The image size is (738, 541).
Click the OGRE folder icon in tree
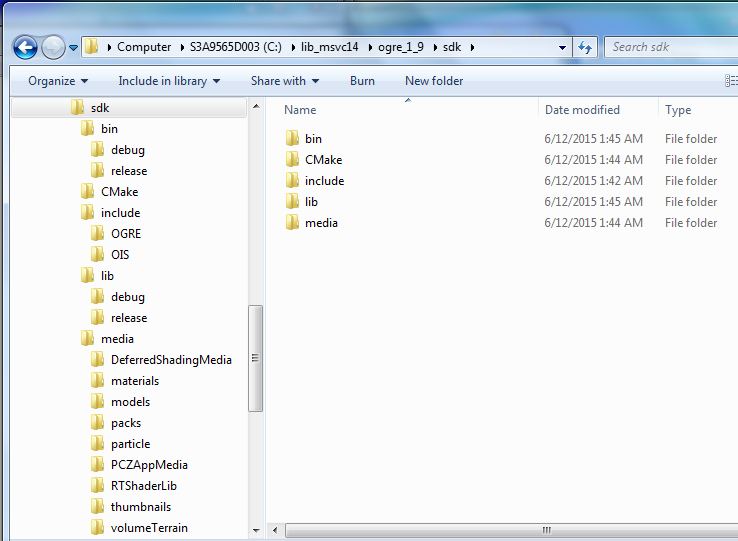(97, 234)
